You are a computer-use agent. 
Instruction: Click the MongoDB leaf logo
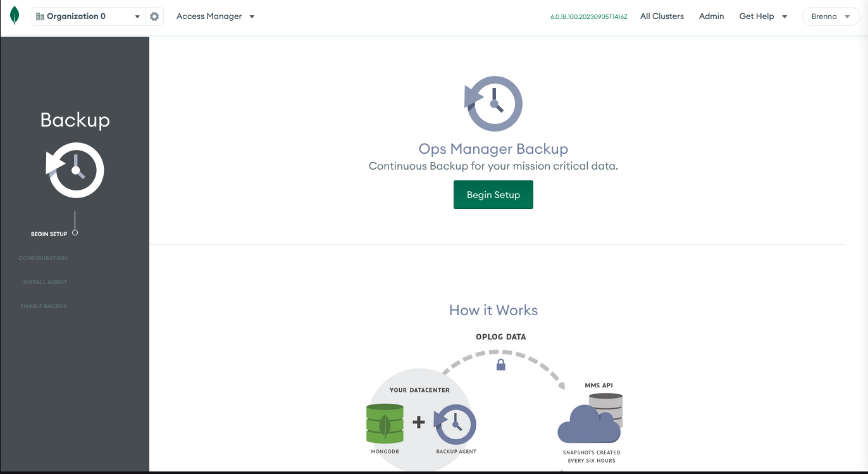[x=15, y=16]
